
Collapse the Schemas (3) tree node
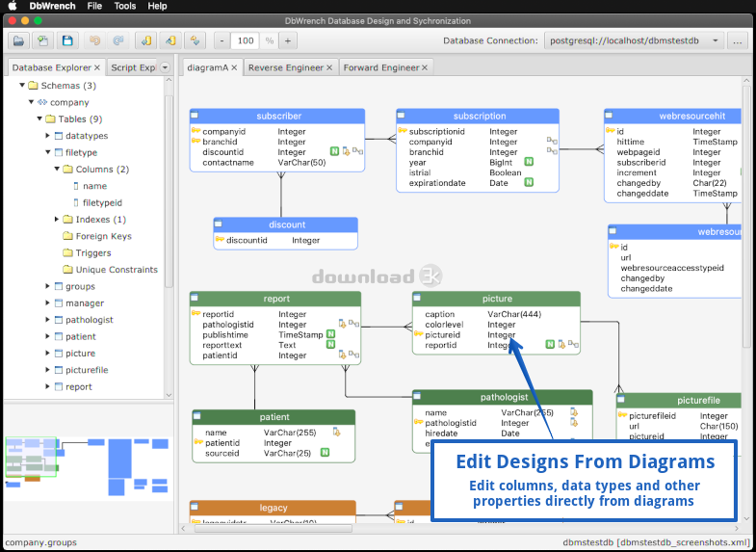click(x=22, y=86)
